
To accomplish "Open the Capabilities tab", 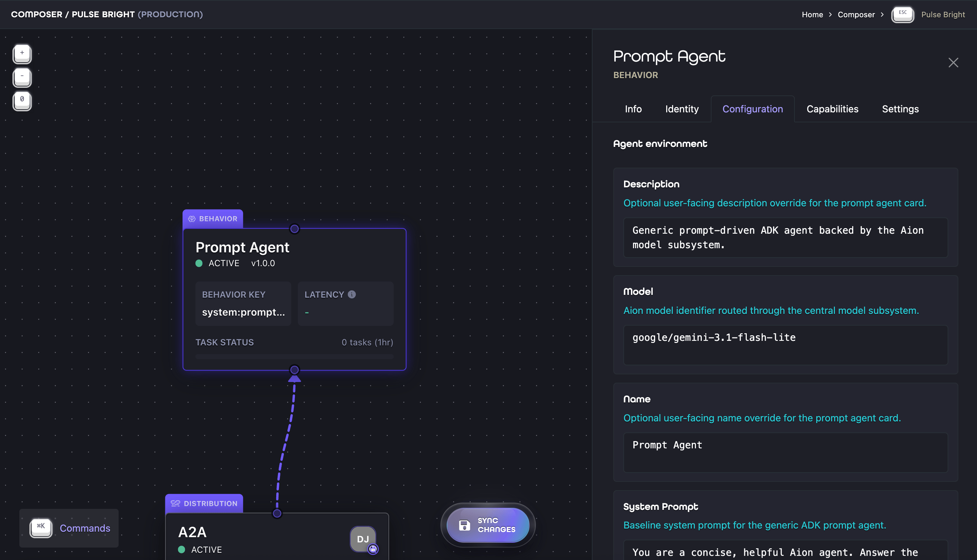I will point(832,109).
